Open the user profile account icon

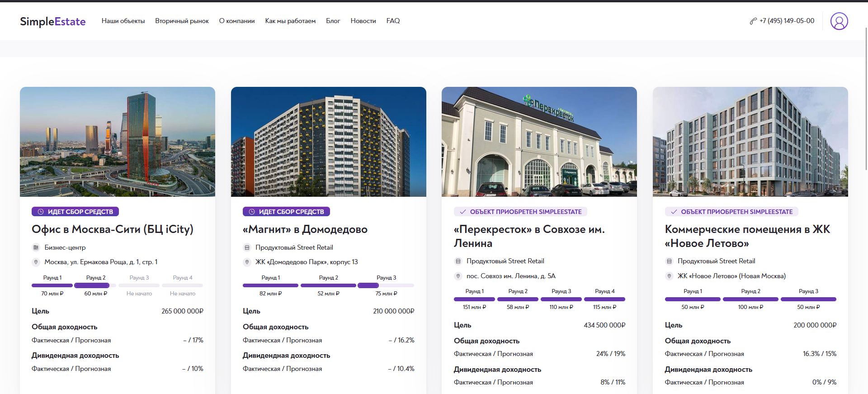pos(839,21)
